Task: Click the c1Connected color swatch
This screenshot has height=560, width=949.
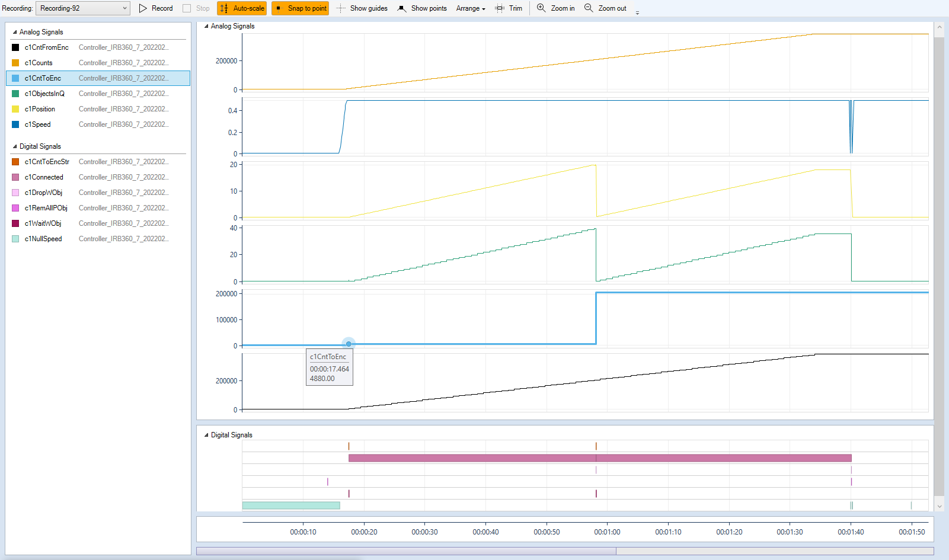Action: coord(15,177)
